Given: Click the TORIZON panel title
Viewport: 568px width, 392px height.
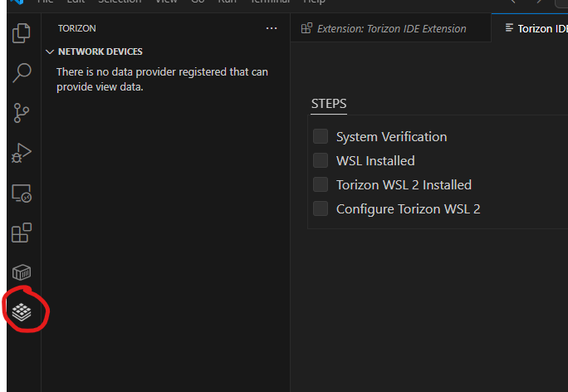Looking at the screenshot, I should click(x=76, y=28).
